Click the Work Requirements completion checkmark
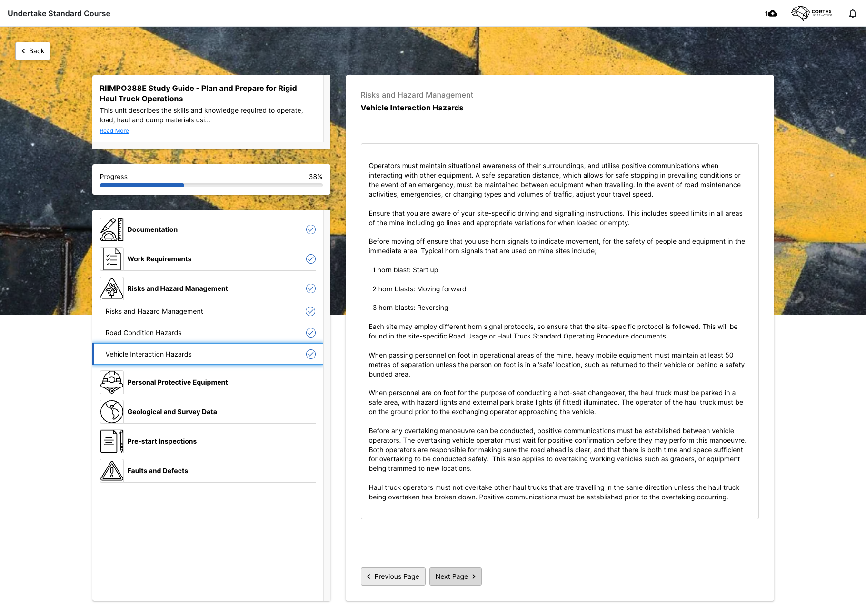The width and height of the screenshot is (866, 616). pos(311,259)
